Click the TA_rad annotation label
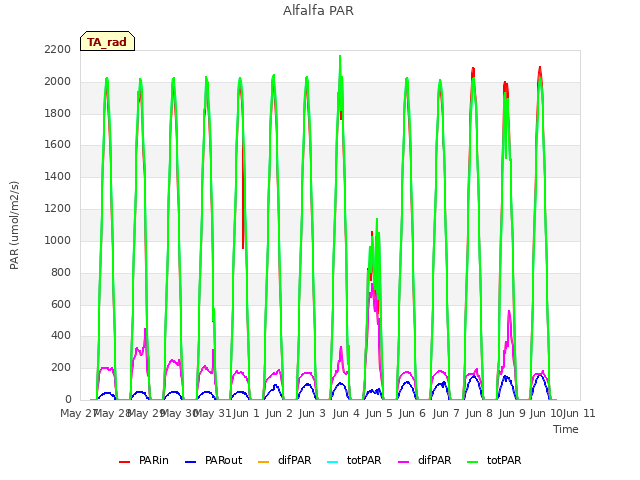This screenshot has width=640, height=480. tap(107, 41)
